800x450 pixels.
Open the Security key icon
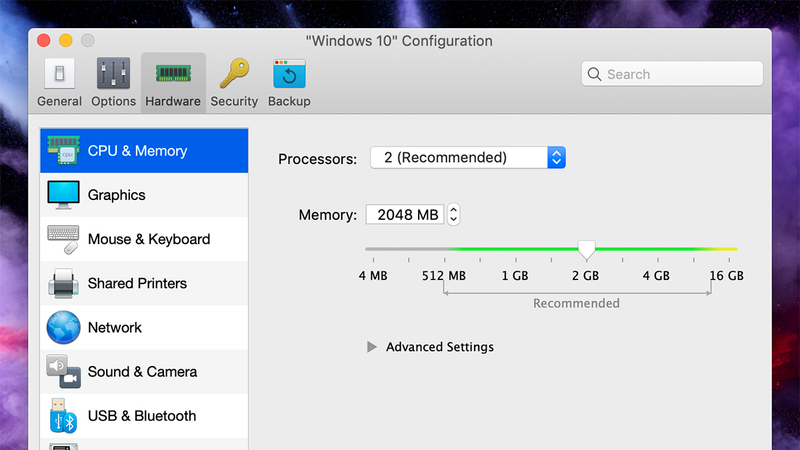(234, 73)
